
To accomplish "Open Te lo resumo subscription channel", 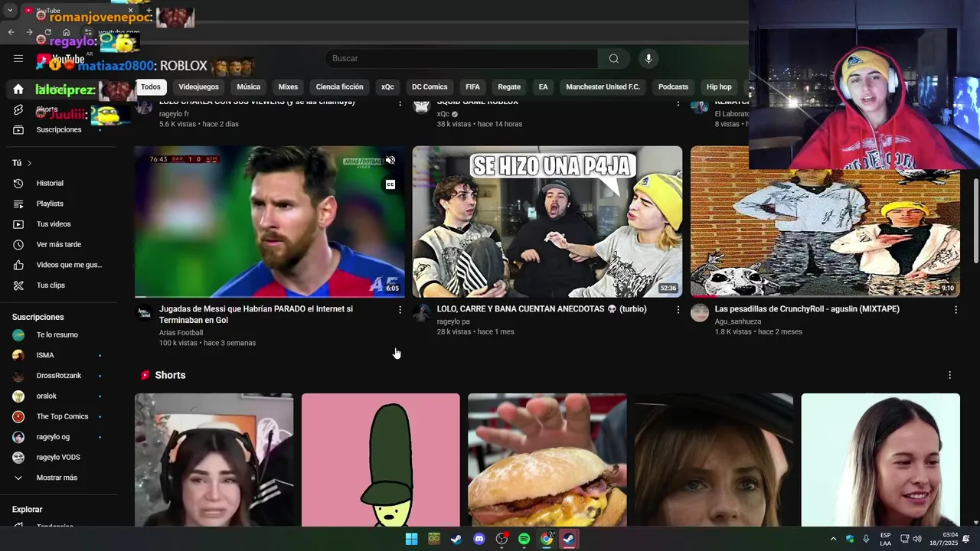I will [x=58, y=335].
